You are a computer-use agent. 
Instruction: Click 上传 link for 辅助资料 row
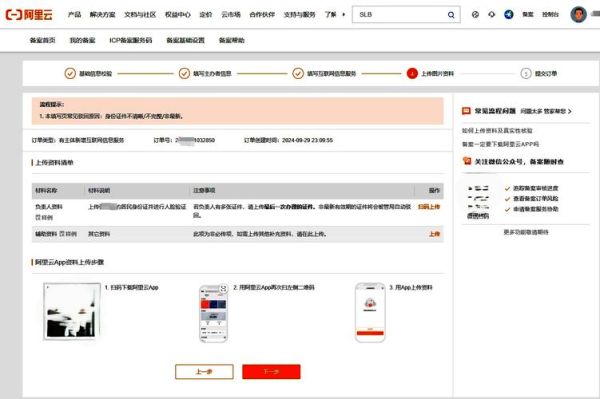click(434, 234)
